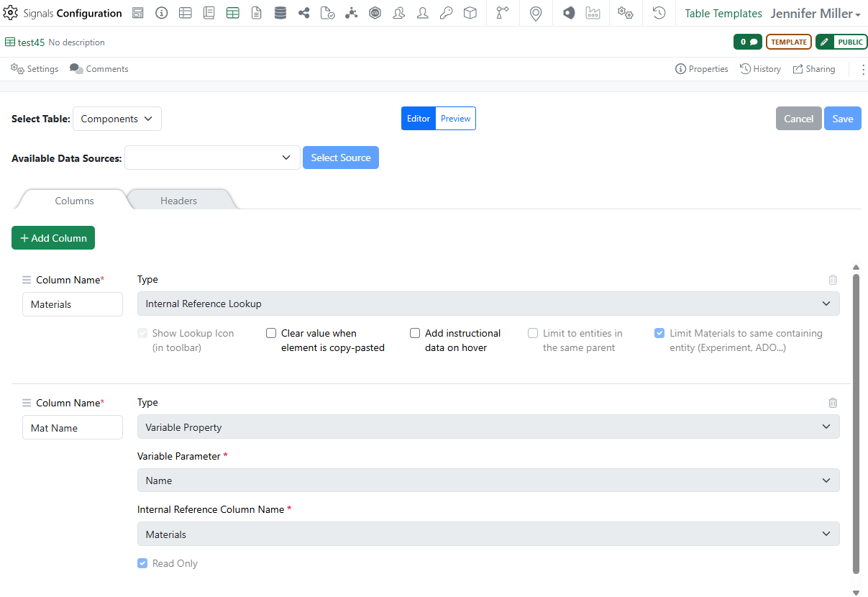
Task: Open the Variable Parameter dropdown set to Name
Action: point(488,480)
